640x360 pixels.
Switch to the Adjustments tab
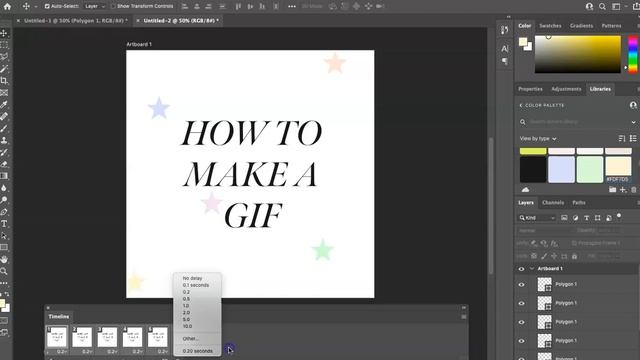566,89
